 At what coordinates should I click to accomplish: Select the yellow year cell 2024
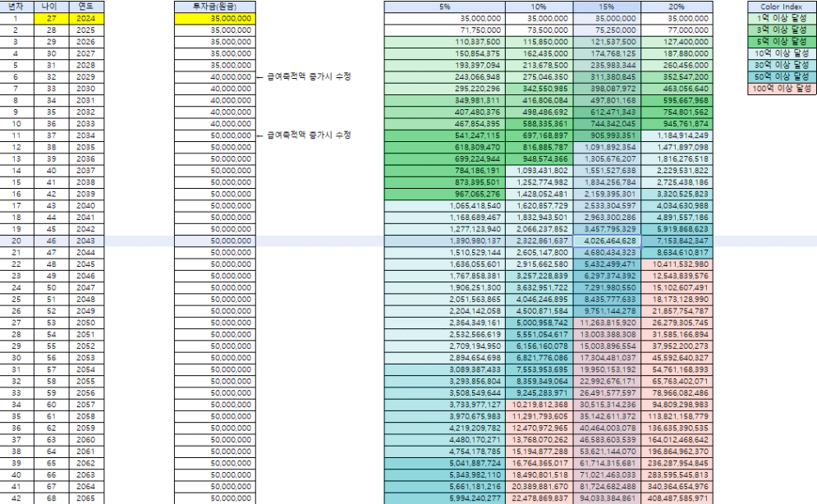[x=86, y=16]
